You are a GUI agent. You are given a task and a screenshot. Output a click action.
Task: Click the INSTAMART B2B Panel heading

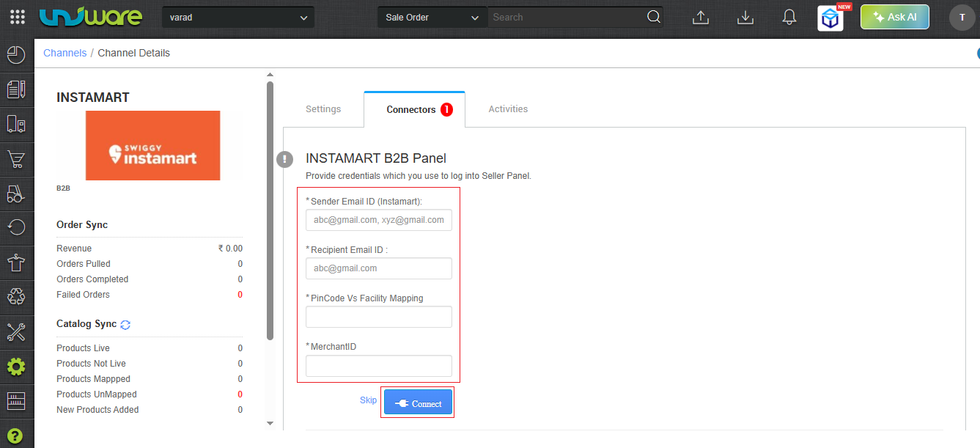point(376,158)
